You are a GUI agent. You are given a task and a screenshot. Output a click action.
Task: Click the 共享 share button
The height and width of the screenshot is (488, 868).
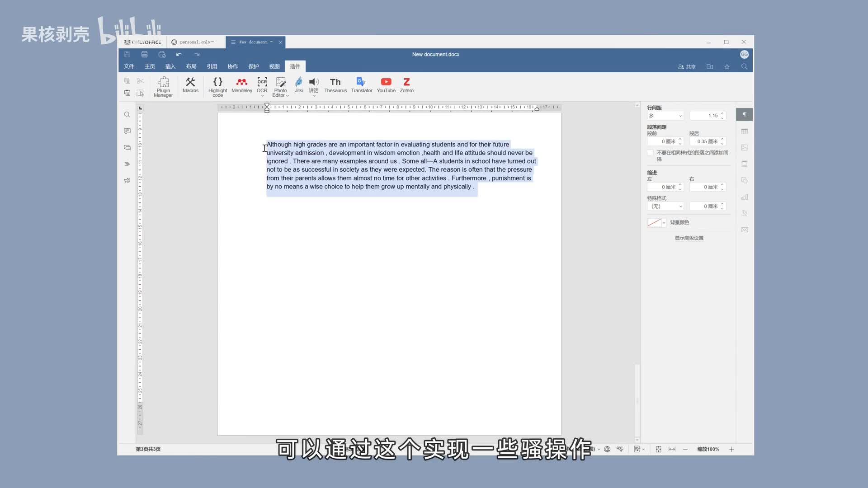686,67
